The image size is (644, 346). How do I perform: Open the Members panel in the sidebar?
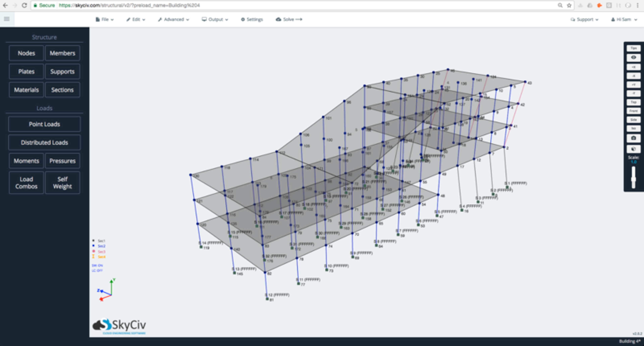tap(63, 53)
